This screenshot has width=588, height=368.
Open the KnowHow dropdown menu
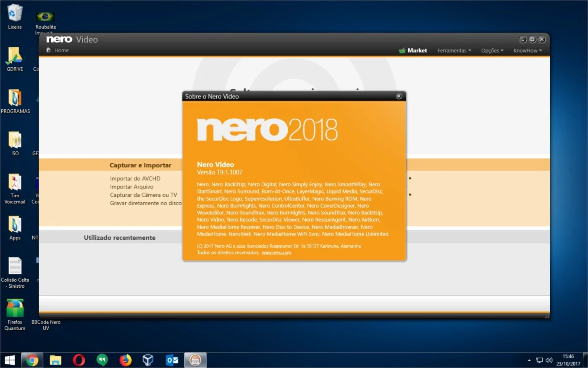(528, 50)
